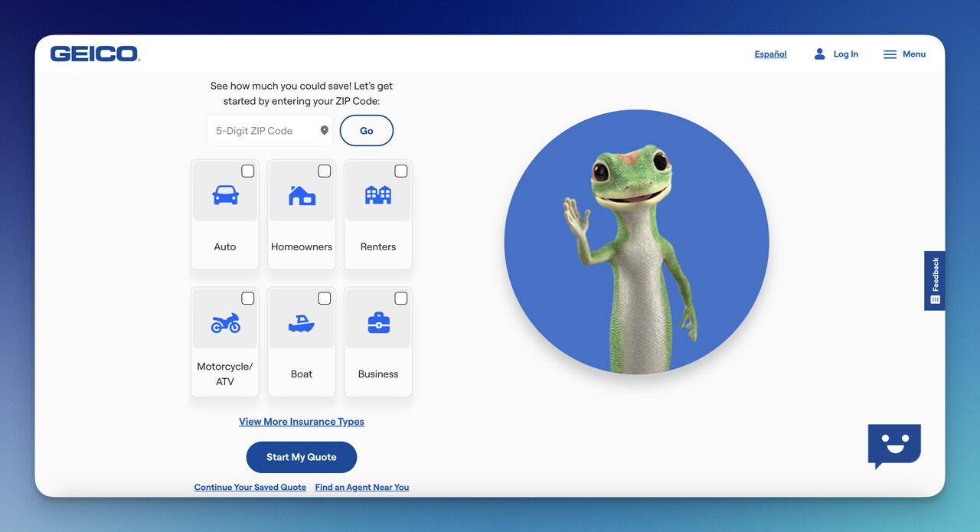Check the Auto insurance checkbox
This screenshot has width=980, height=532.
click(x=248, y=171)
